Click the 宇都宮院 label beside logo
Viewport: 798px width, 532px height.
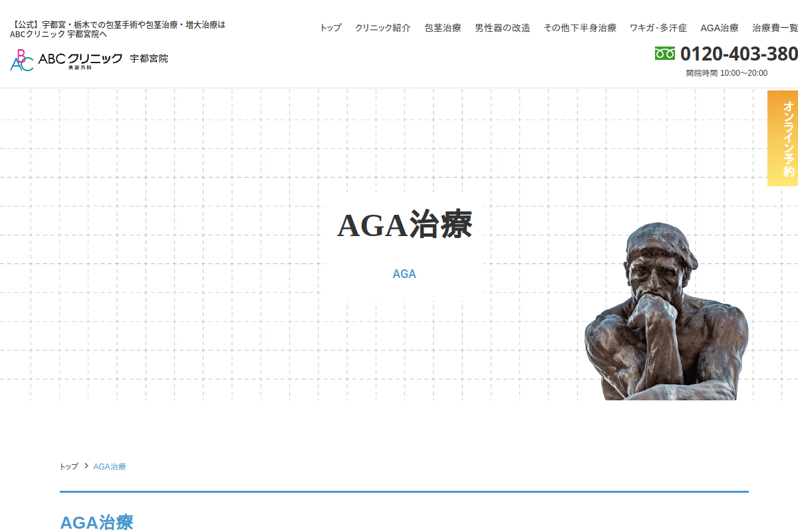149,59
